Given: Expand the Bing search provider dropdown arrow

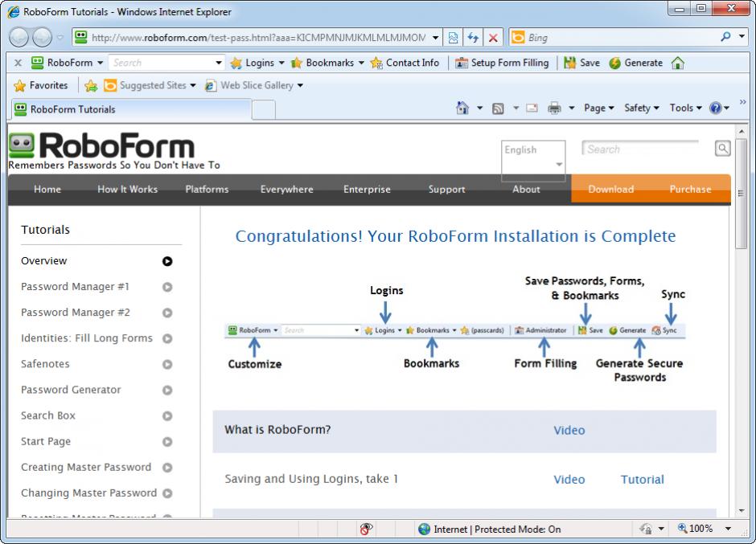Looking at the screenshot, I should pos(742,37).
